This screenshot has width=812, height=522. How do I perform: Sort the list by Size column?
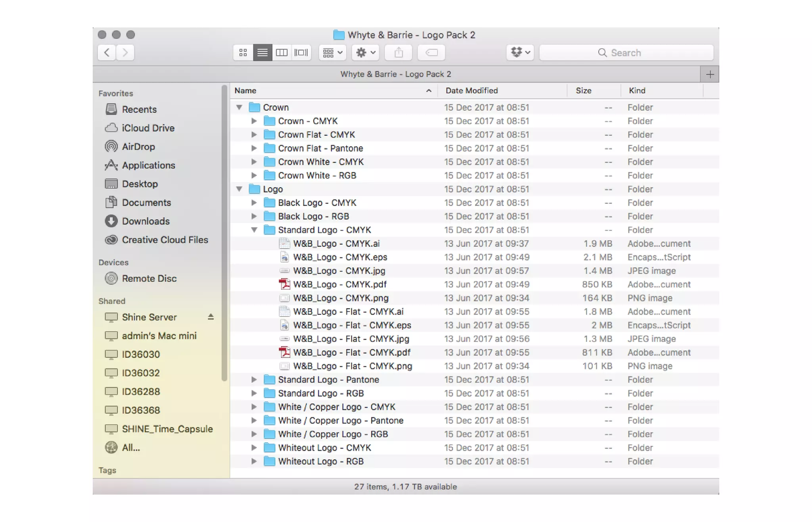coord(583,91)
